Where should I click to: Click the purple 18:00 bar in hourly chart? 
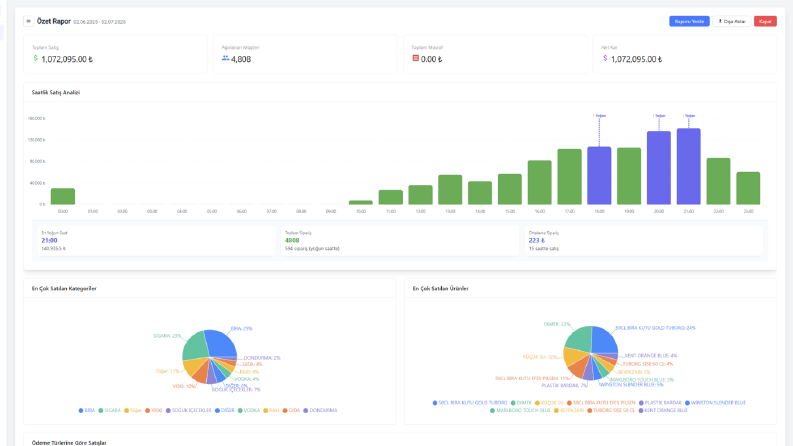coord(599,175)
